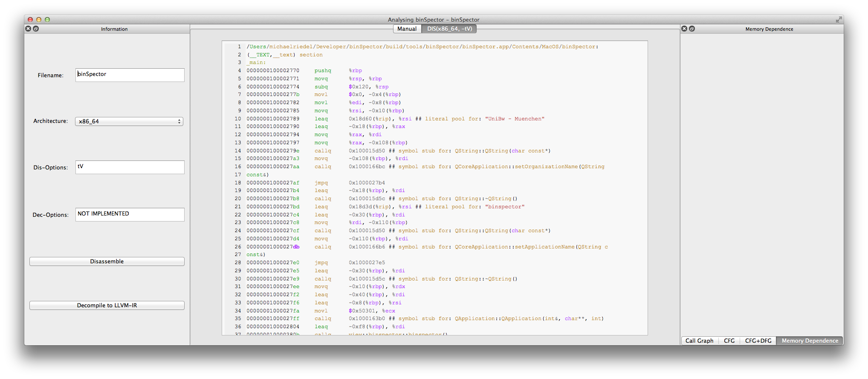
Task: Float the Information dock panel
Action: click(36, 29)
